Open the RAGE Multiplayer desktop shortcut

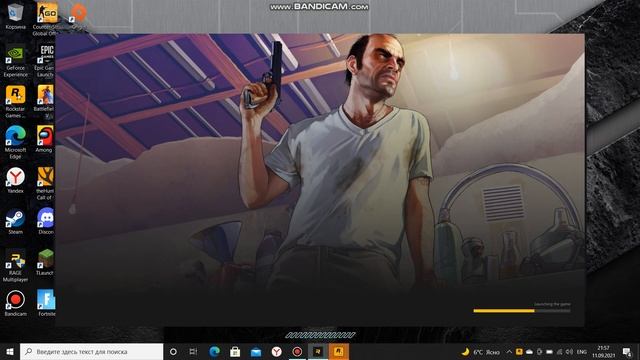tap(16, 265)
